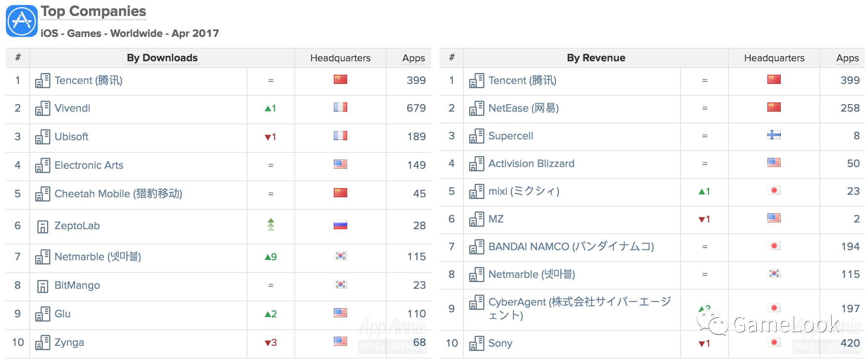Sort by the By Revenue column header

tap(596, 58)
